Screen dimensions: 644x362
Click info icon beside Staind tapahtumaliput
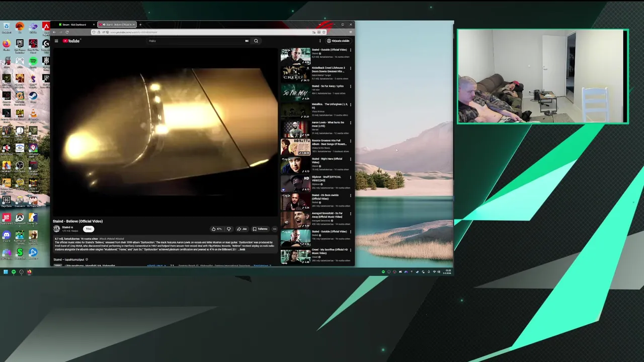point(87,259)
